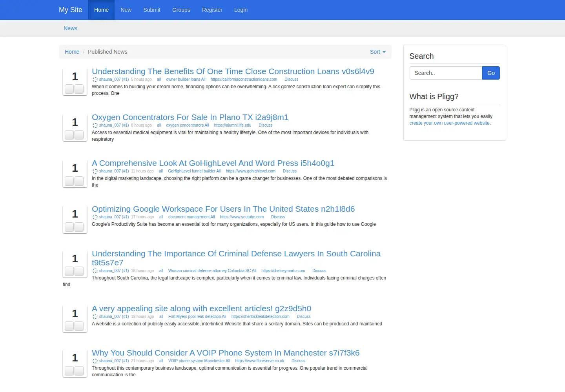Click the avatar icon under the GoHighLevel story title

95,171
